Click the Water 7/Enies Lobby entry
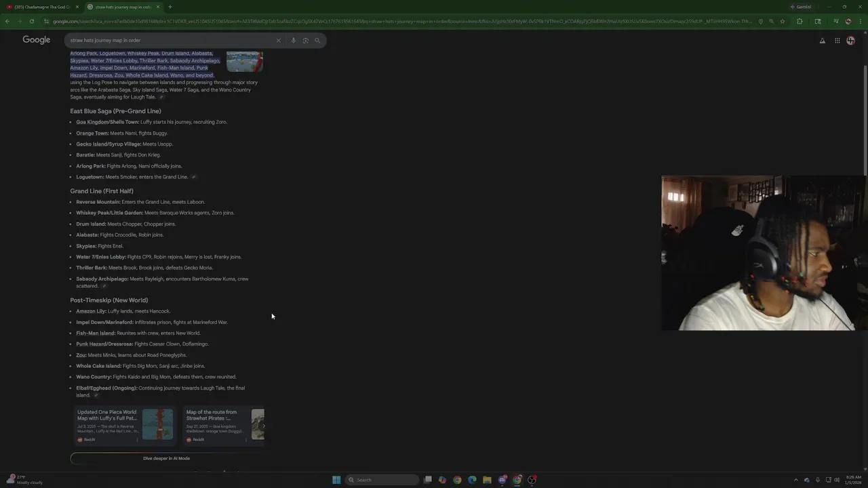The height and width of the screenshot is (488, 868). 159,257
